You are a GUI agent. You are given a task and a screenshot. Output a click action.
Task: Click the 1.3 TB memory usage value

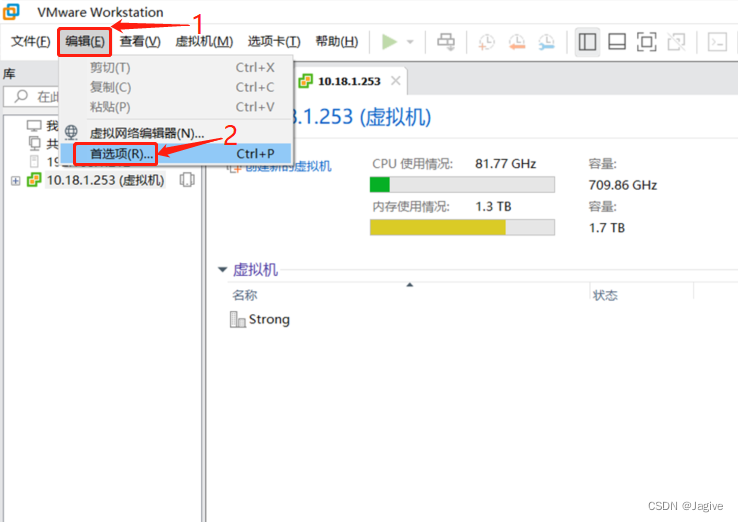pyautogui.click(x=493, y=207)
